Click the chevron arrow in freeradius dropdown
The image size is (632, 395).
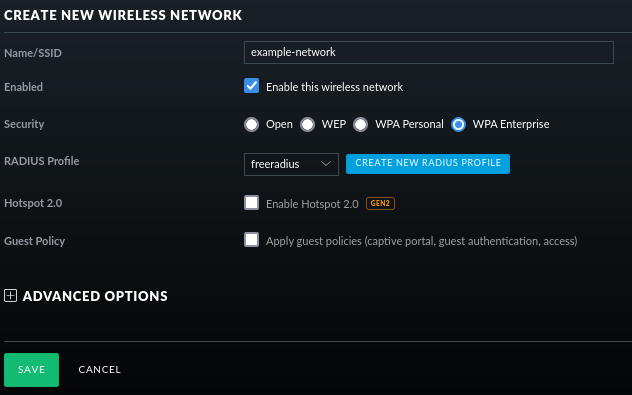point(326,164)
